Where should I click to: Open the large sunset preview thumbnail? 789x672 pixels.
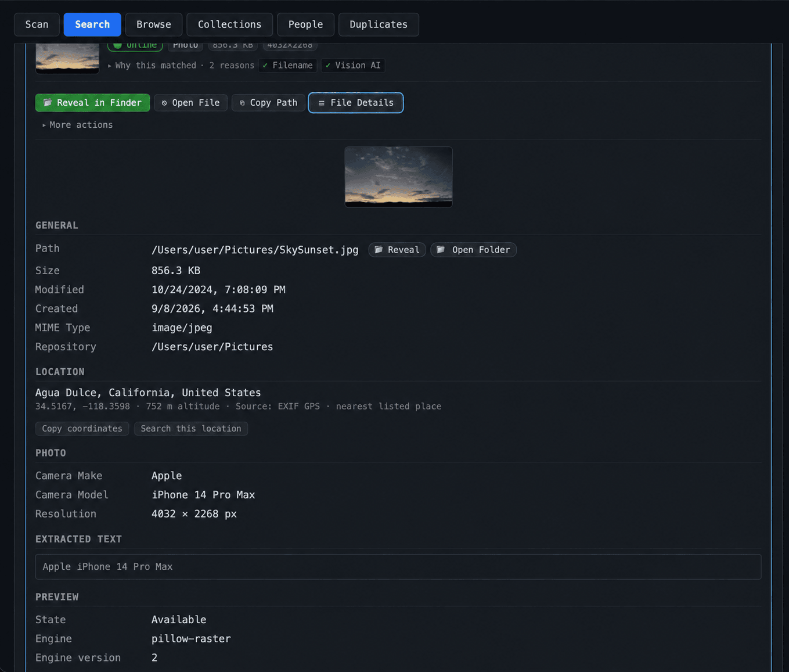[398, 177]
